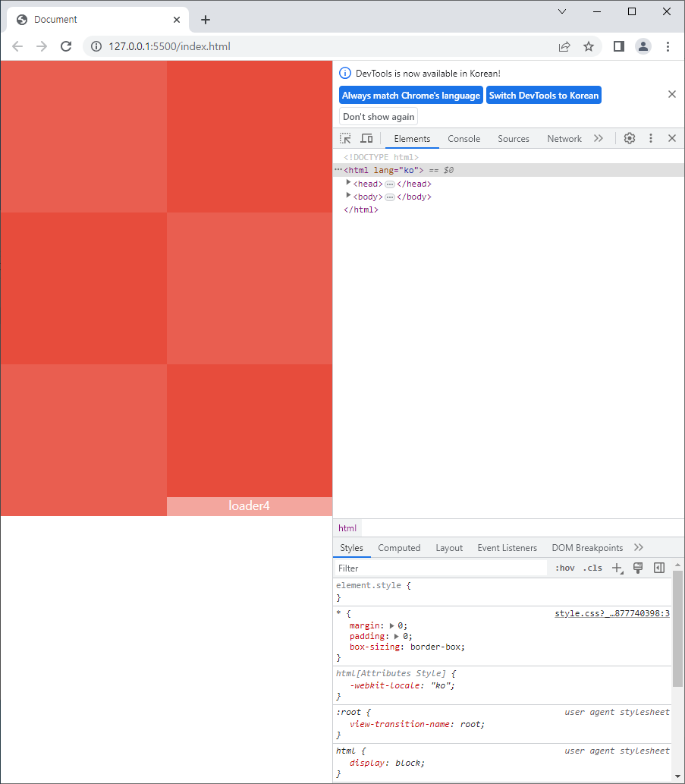Share this page icon
Screen dimensions: 685x784
(564, 46)
